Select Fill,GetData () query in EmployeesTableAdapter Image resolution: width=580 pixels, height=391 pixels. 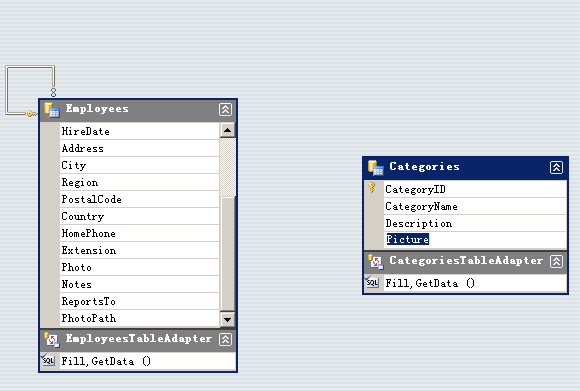[148, 361]
